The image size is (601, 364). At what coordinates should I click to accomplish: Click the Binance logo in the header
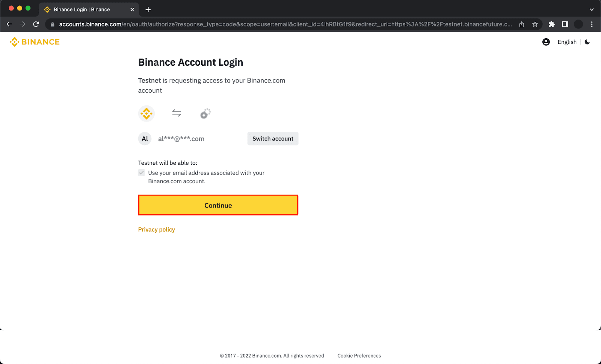pyautogui.click(x=35, y=42)
